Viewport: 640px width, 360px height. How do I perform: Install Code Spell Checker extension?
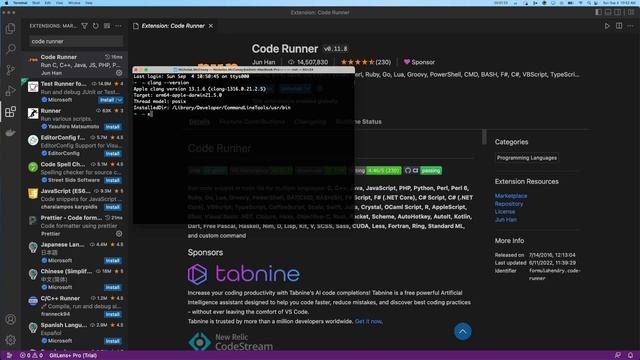(113, 180)
